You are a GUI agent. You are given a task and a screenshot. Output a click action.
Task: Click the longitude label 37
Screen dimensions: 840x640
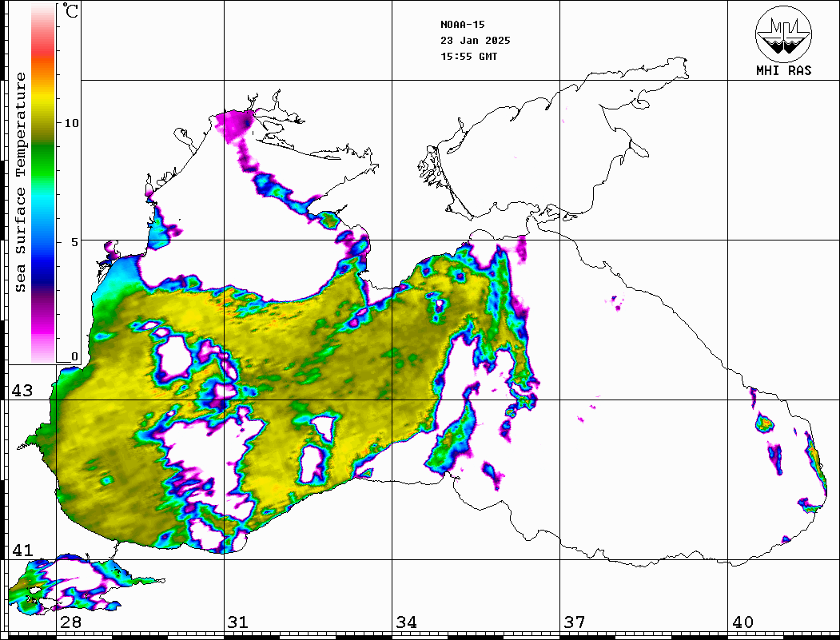[575, 622]
